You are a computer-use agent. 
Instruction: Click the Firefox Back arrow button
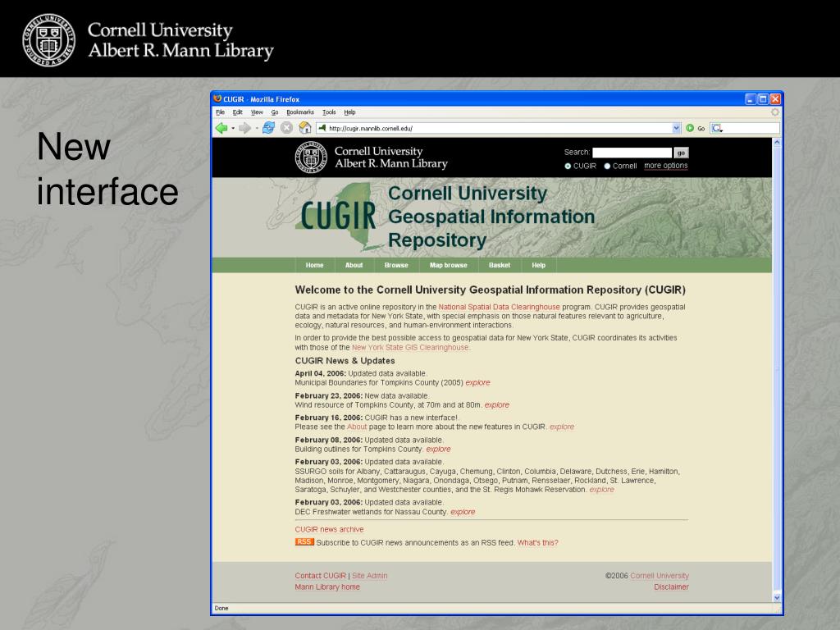pyautogui.click(x=221, y=128)
